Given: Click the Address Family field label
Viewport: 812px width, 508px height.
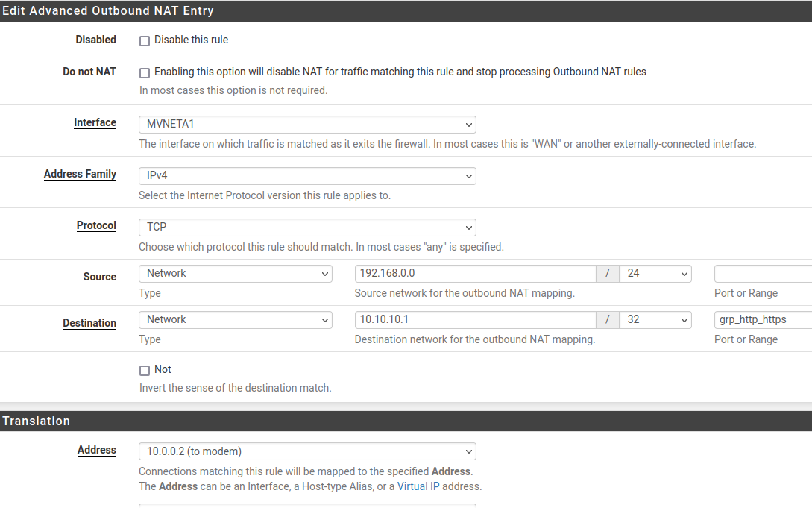Looking at the screenshot, I should pos(80,174).
